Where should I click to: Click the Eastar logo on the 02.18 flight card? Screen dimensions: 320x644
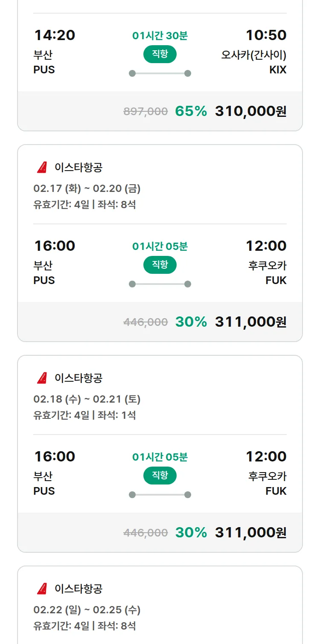(x=42, y=378)
